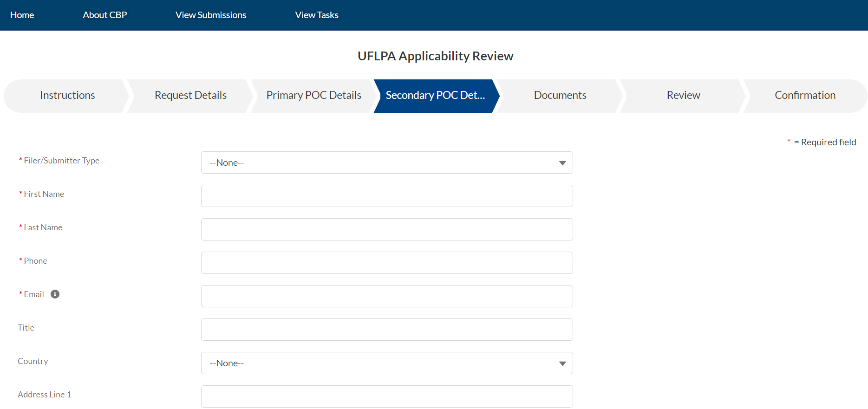The width and height of the screenshot is (868, 409).
Task: Click into the Last Name field
Action: point(386,229)
